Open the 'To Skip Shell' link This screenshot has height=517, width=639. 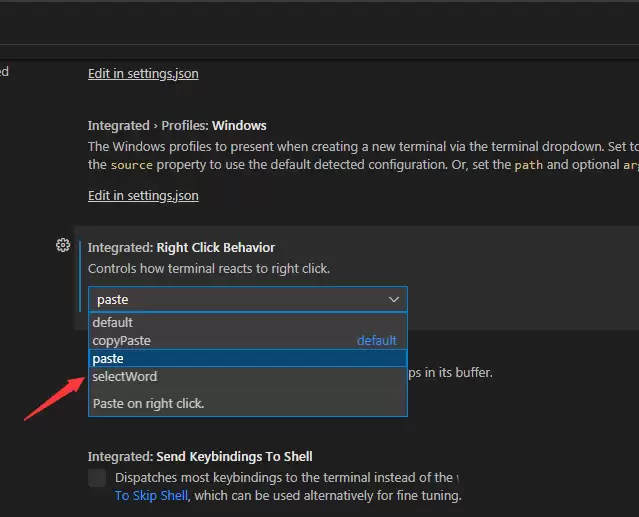153,496
